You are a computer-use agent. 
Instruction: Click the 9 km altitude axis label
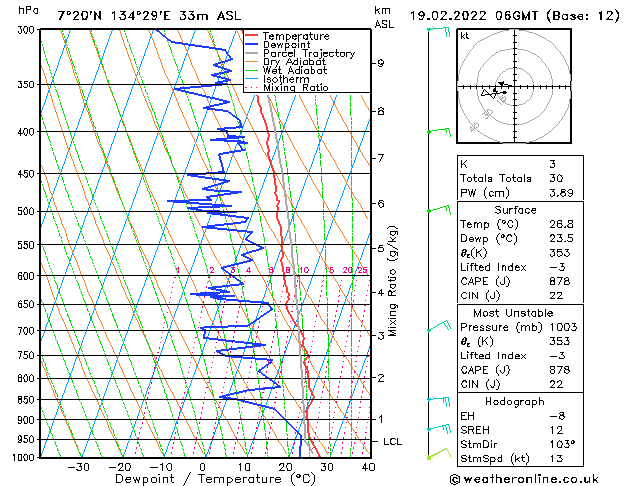[380, 63]
